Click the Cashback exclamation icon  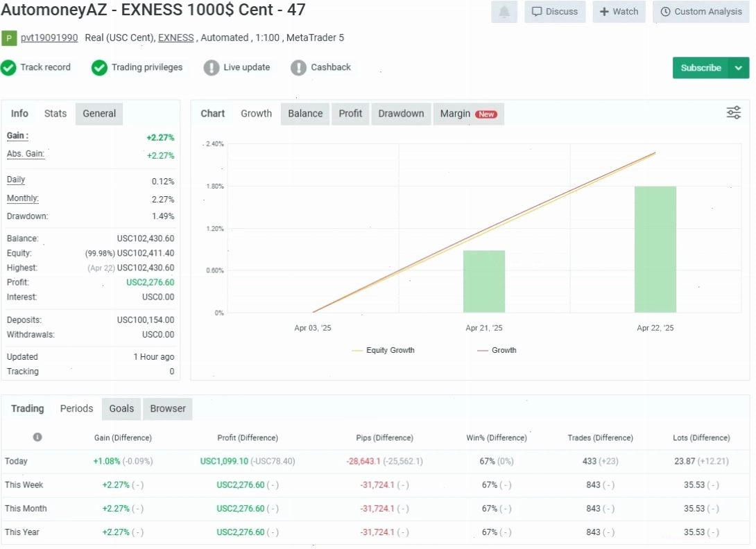tap(298, 67)
